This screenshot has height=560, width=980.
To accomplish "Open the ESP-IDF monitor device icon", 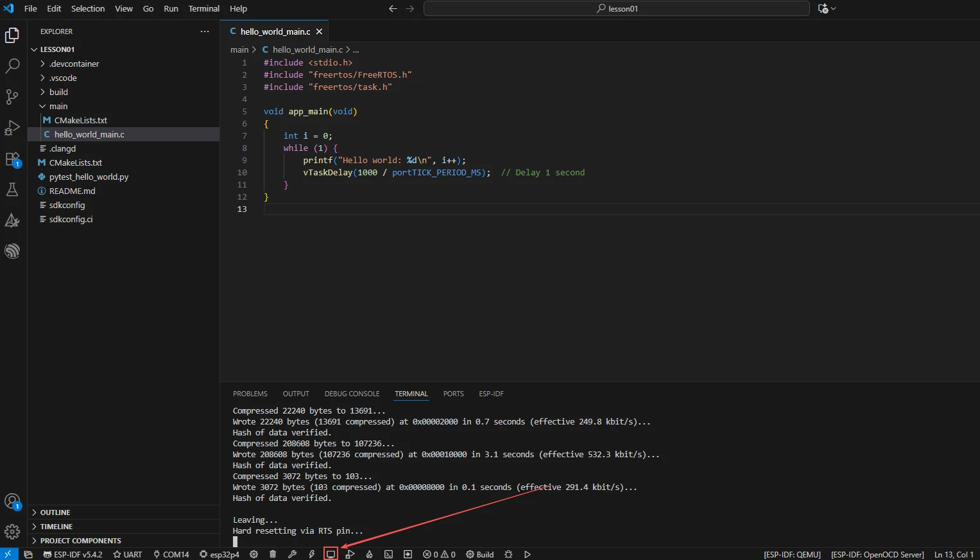I will pos(331,554).
